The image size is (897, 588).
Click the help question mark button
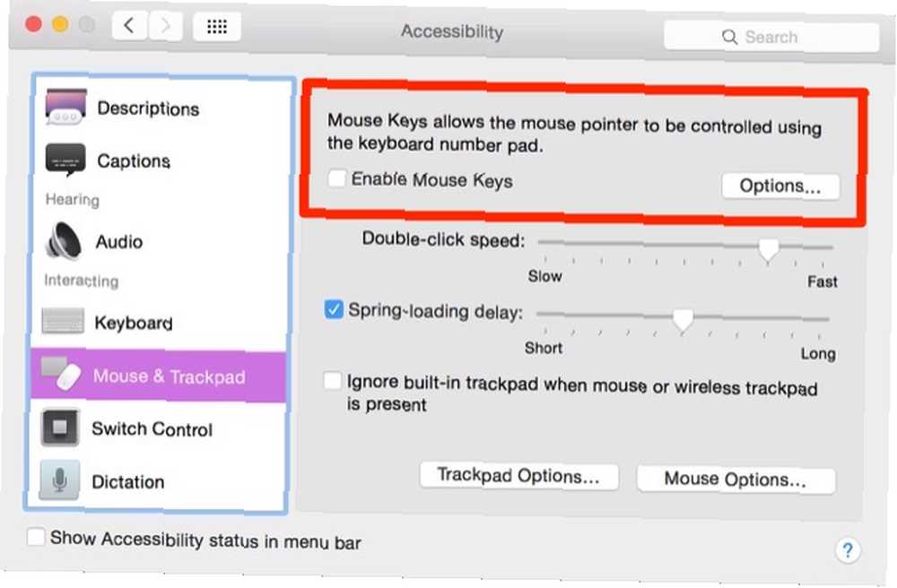point(848,550)
